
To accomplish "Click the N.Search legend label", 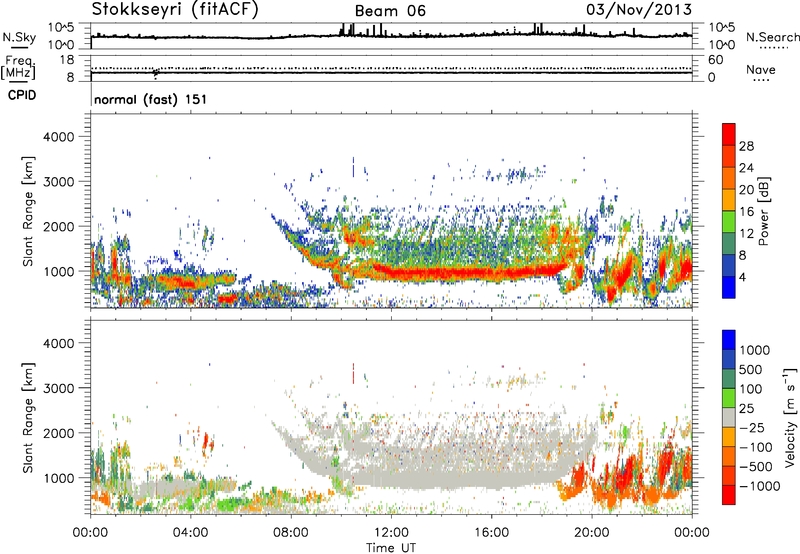I will pos(772,37).
